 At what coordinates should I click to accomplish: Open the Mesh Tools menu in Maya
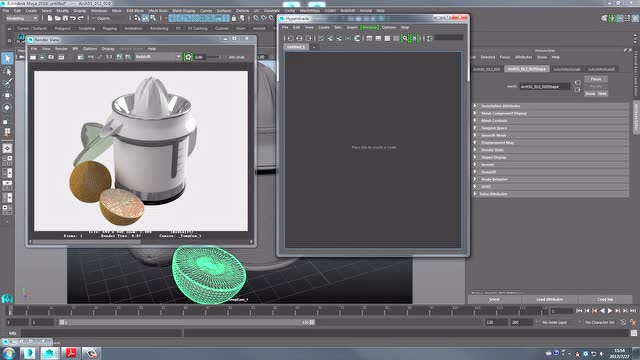pyautogui.click(x=158, y=11)
